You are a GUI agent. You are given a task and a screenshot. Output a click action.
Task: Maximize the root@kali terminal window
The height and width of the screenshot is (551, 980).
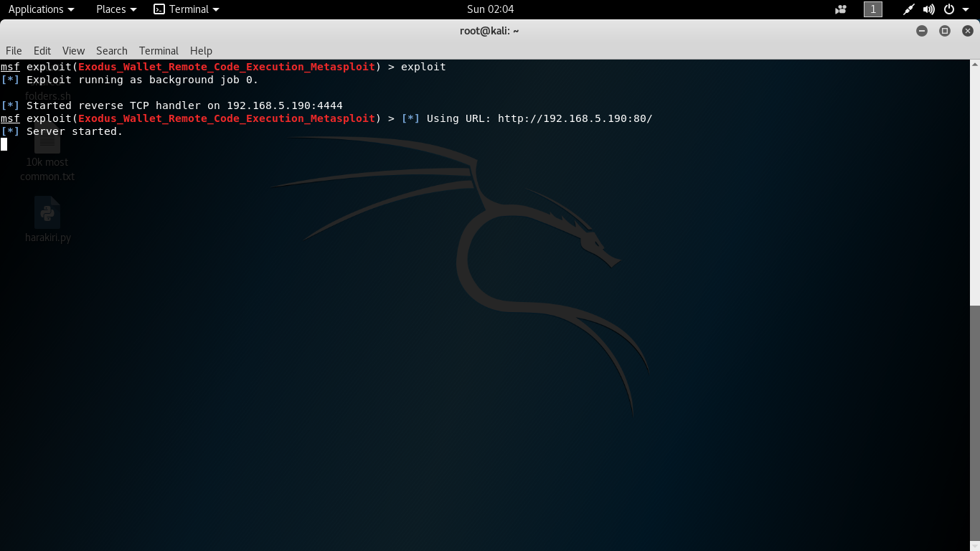click(945, 31)
